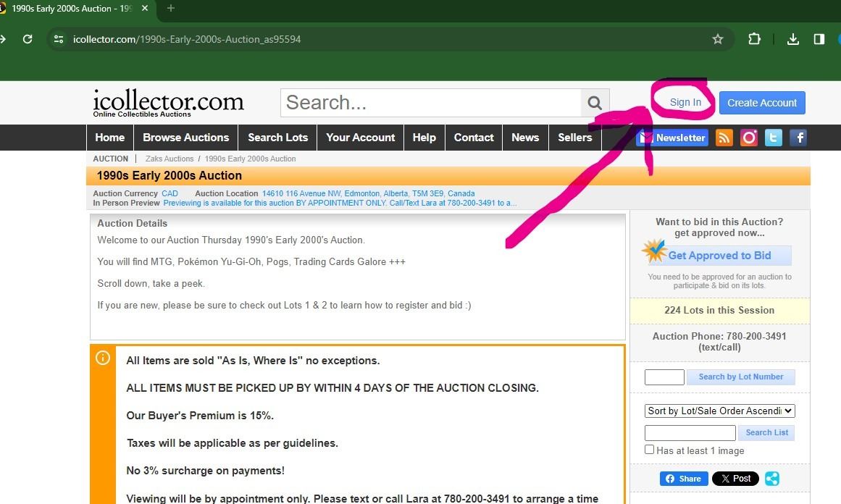The image size is (841, 504).
Task: Click Get Approved to Bid button
Action: coord(719,256)
